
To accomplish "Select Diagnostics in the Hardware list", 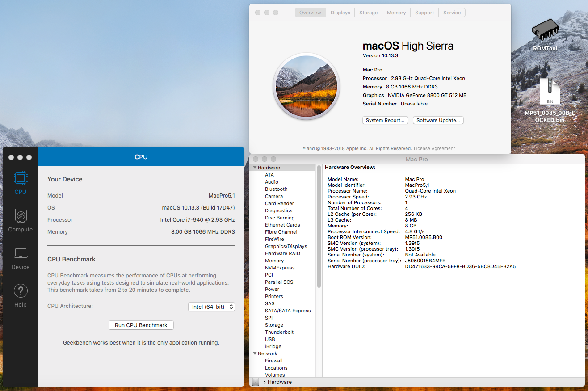I will tap(279, 210).
